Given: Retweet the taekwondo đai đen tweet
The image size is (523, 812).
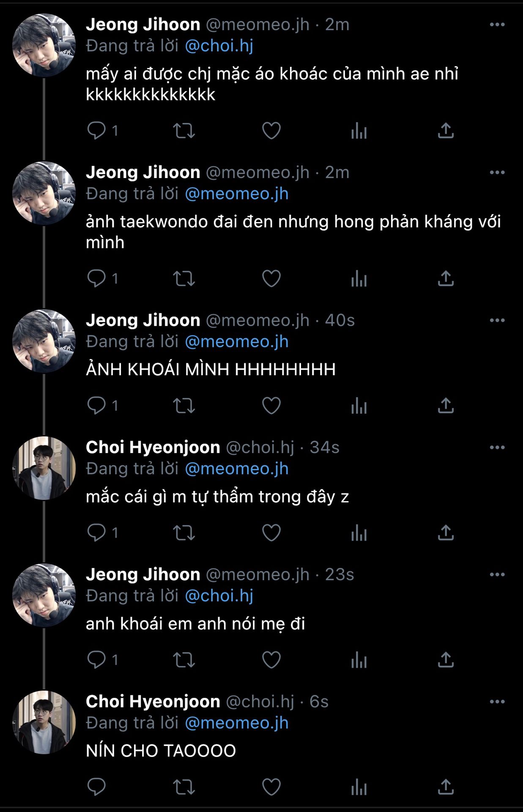Looking at the screenshot, I should [184, 279].
